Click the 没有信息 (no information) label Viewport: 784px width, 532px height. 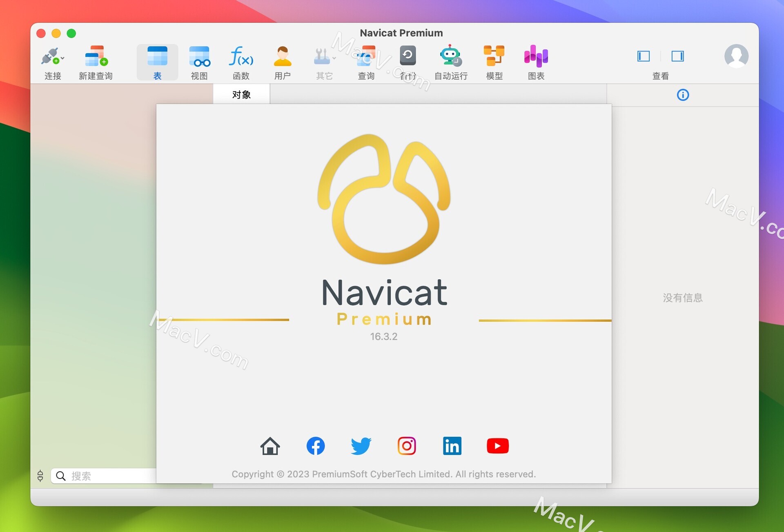point(683,298)
